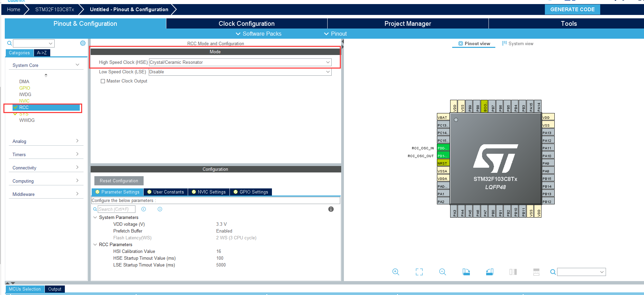Click the NRST pin on the chip
This screenshot has height=295, width=644.
click(x=443, y=163)
